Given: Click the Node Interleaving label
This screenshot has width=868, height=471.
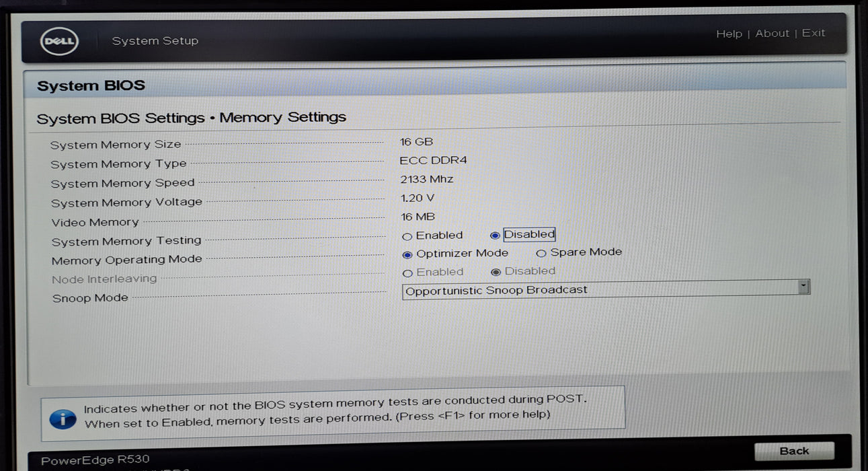Looking at the screenshot, I should tap(104, 279).
